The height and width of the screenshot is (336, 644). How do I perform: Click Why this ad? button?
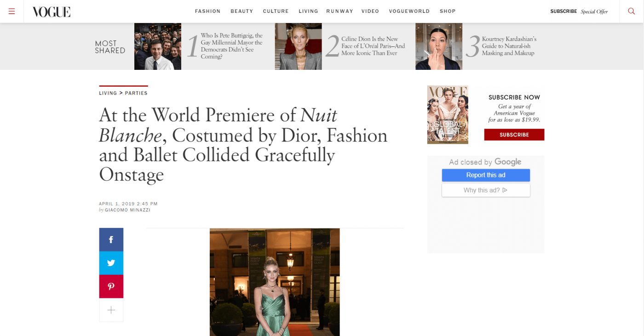(486, 190)
